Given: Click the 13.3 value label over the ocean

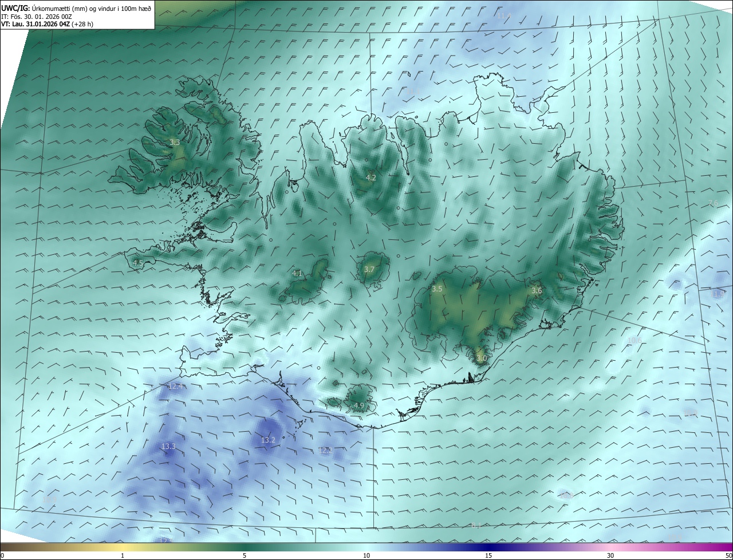Looking at the screenshot, I should 168,447.
